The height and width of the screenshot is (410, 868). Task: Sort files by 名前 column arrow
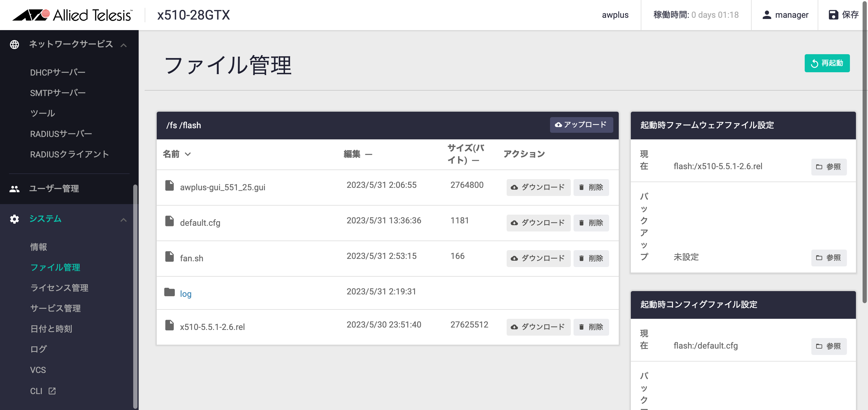(188, 154)
